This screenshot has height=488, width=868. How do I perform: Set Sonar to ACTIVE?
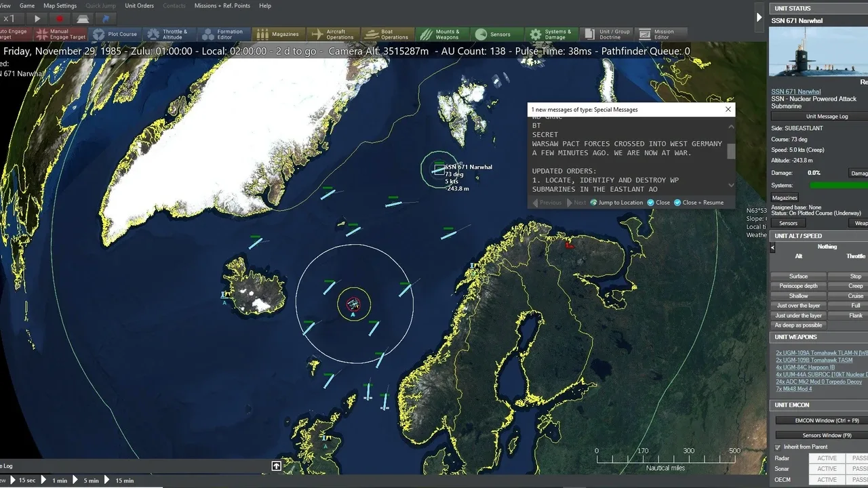click(826, 468)
